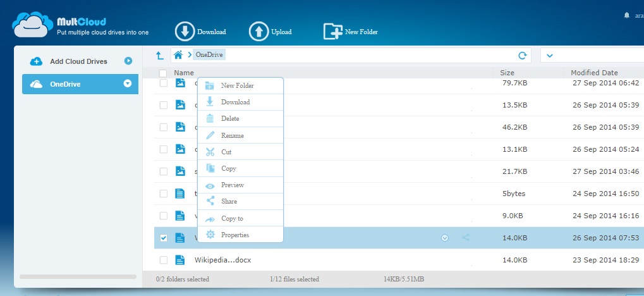Click document icon in the 5bytes row
The width and height of the screenshot is (644, 296).
pos(180,194)
